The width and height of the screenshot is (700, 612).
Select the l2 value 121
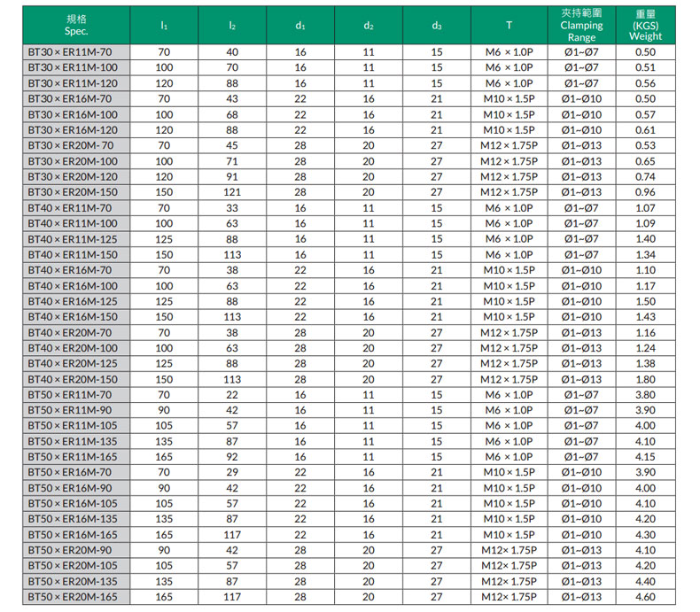[x=232, y=192]
